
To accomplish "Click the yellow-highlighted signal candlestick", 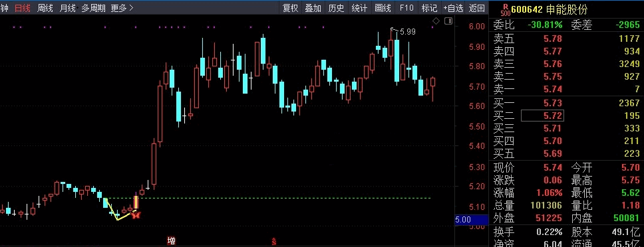I will (x=136, y=202).
